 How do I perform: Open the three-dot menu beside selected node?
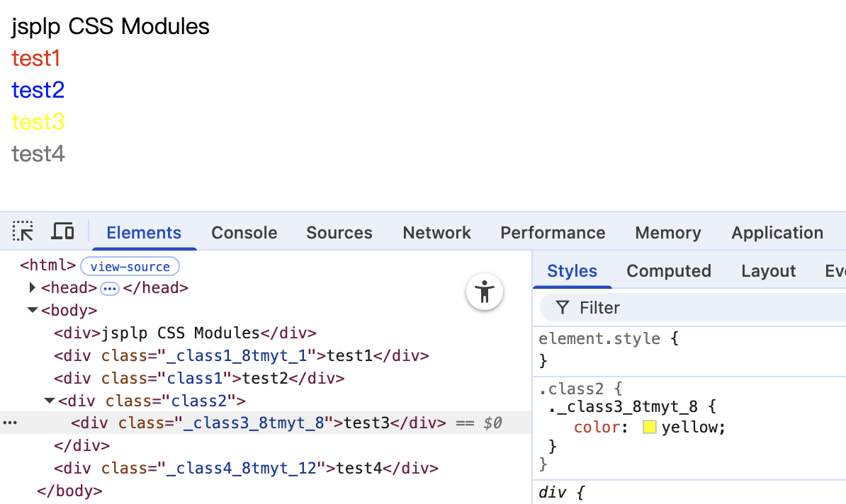coord(10,423)
